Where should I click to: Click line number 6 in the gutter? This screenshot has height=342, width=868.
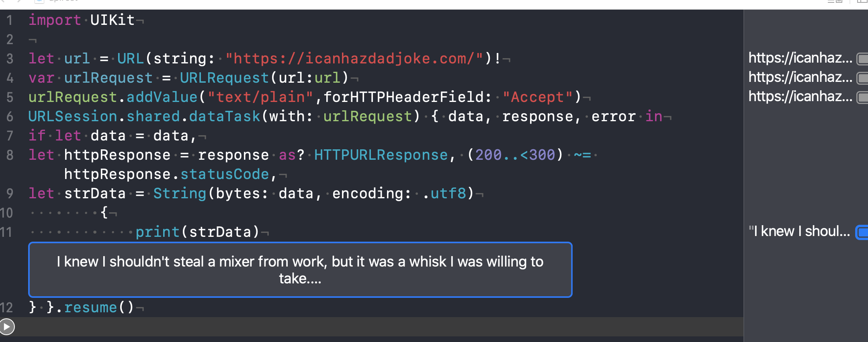(x=10, y=116)
